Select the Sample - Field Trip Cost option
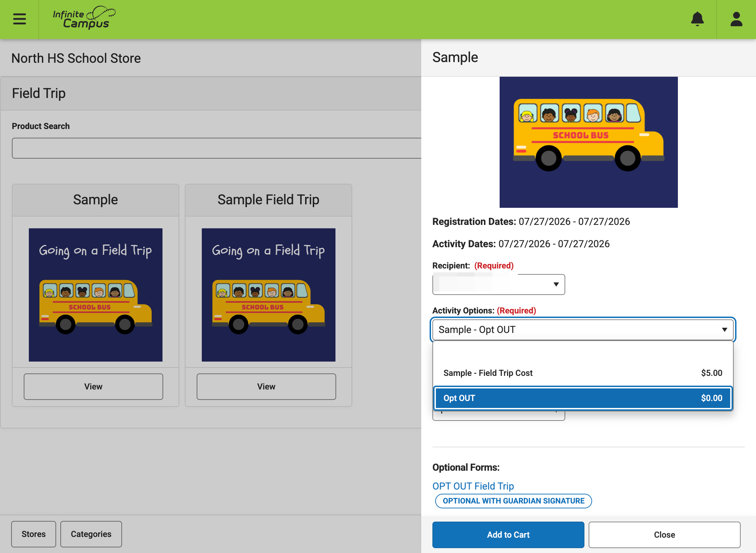 [583, 373]
